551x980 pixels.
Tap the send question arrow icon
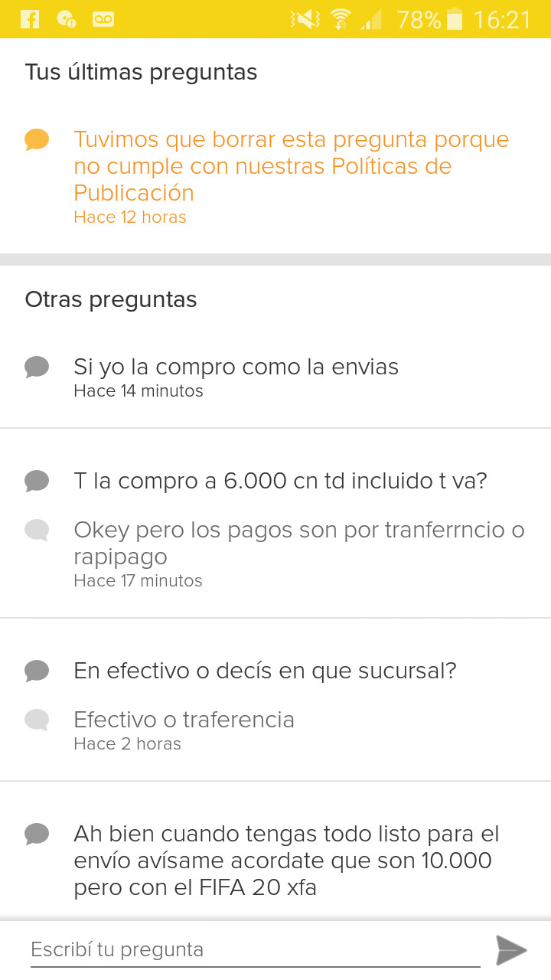click(x=511, y=950)
